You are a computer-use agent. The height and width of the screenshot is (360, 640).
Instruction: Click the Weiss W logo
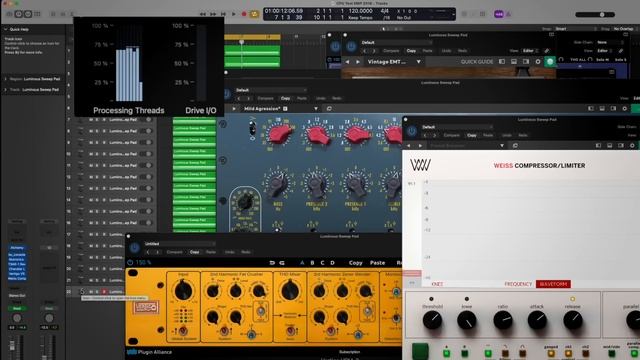pyautogui.click(x=420, y=165)
